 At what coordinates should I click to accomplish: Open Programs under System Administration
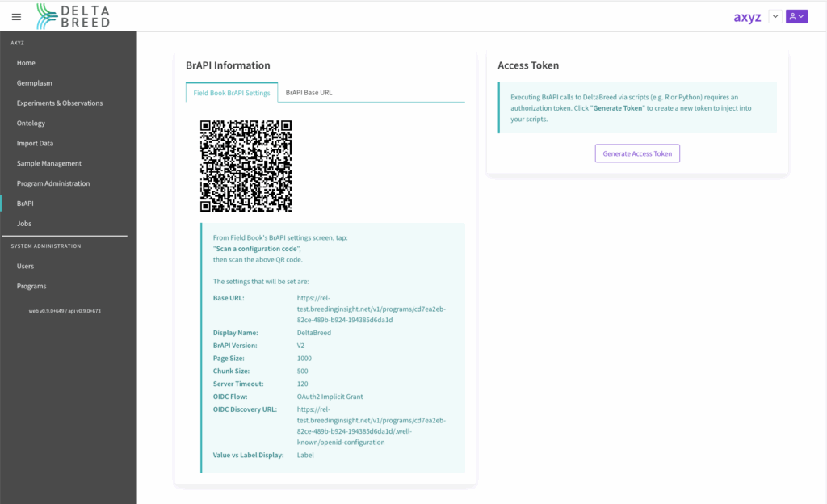click(31, 286)
